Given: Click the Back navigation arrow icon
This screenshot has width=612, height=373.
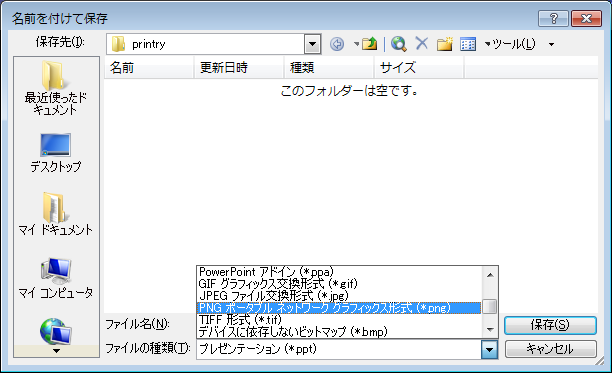Looking at the screenshot, I should (x=337, y=44).
